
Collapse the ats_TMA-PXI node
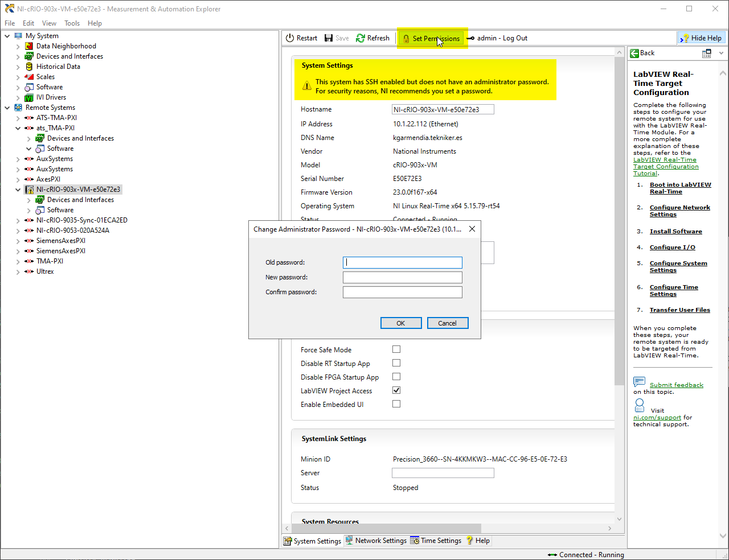pyautogui.click(x=18, y=128)
